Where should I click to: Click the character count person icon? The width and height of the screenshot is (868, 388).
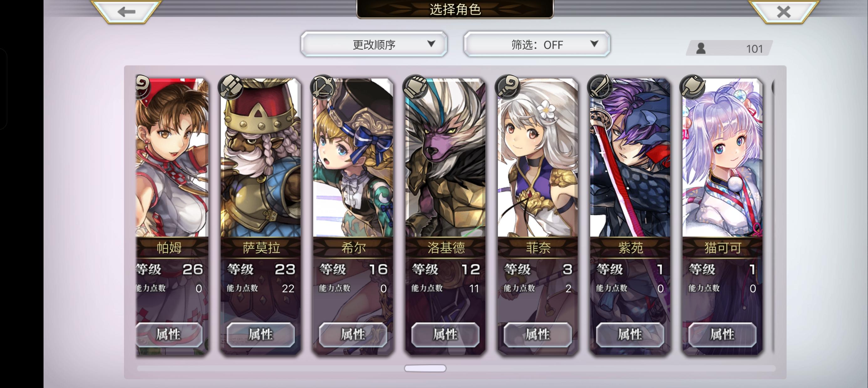click(x=701, y=48)
